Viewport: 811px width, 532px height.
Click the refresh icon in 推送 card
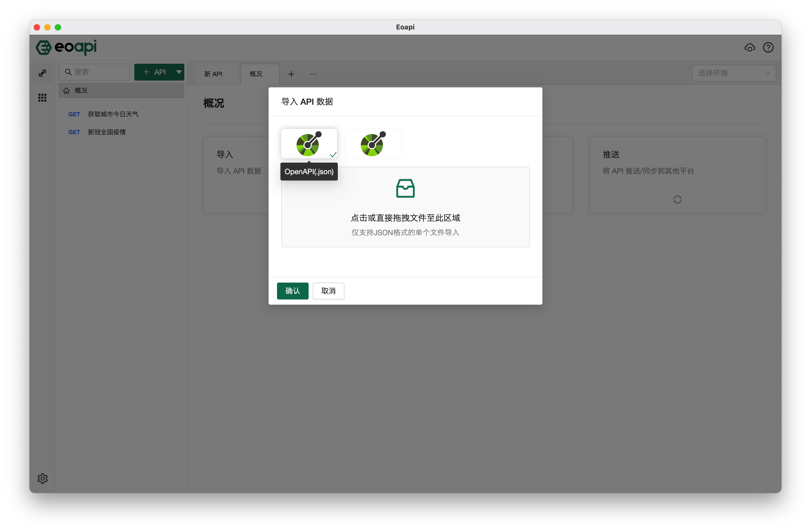click(x=678, y=200)
